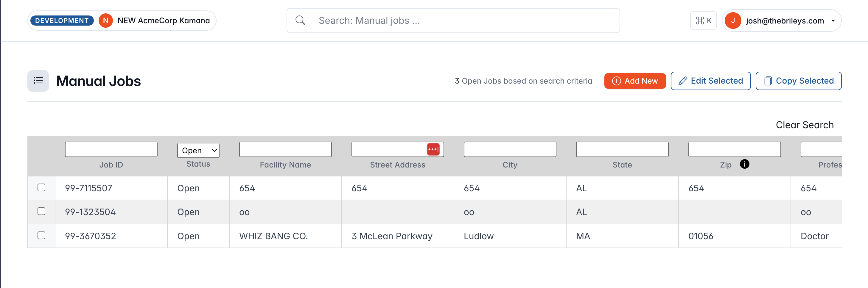Click the Zip column header
Viewport: 868px width, 288px height.
(x=726, y=165)
